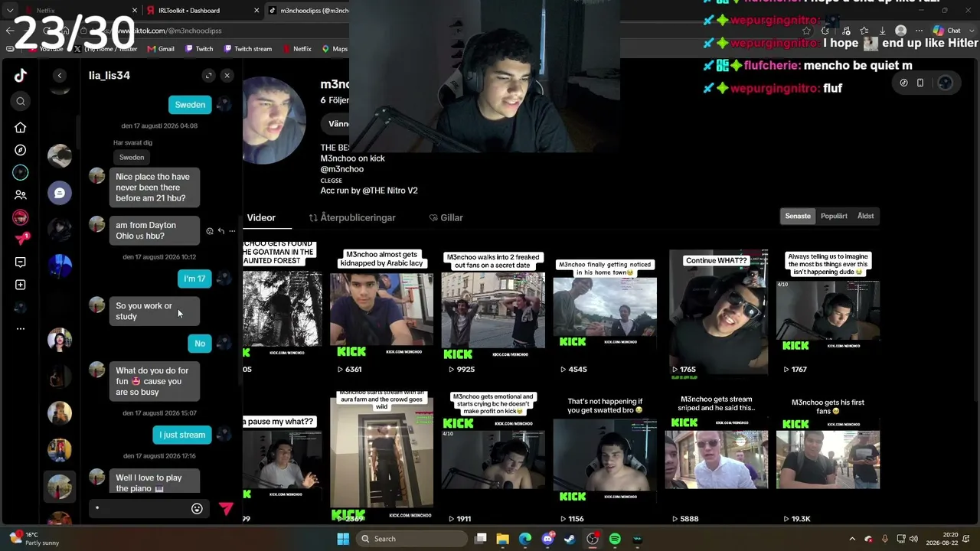The height and width of the screenshot is (551, 980).
Task: React to the 'am from Dayton Ohio' message
Action: 210,231
